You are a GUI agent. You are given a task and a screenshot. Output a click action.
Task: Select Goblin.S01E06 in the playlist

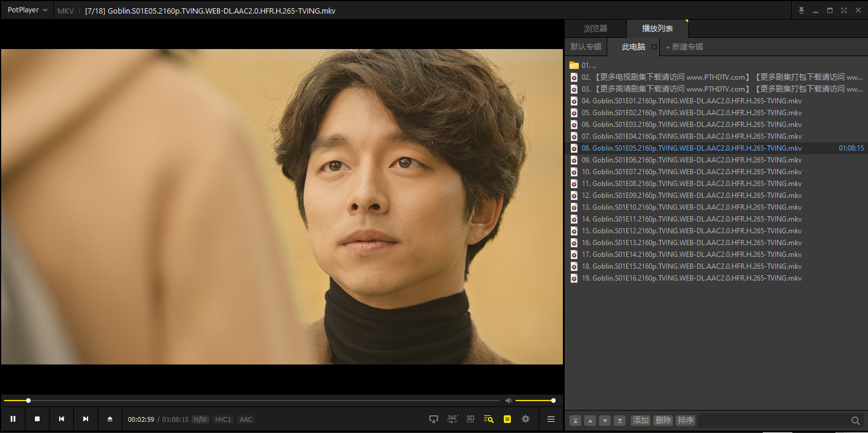(716, 159)
